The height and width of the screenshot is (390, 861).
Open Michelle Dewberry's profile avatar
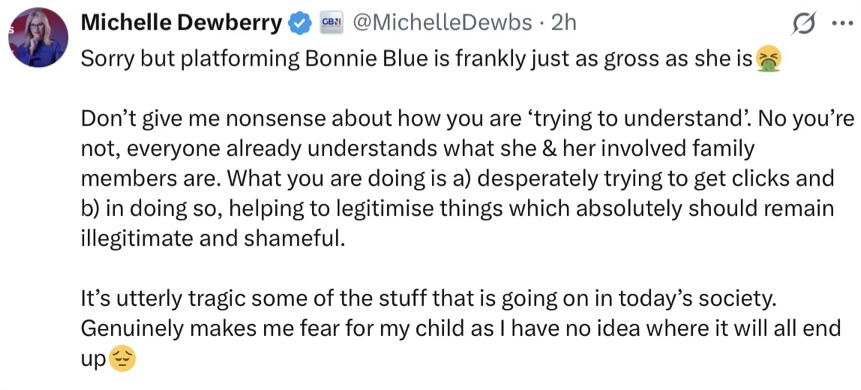point(38,38)
